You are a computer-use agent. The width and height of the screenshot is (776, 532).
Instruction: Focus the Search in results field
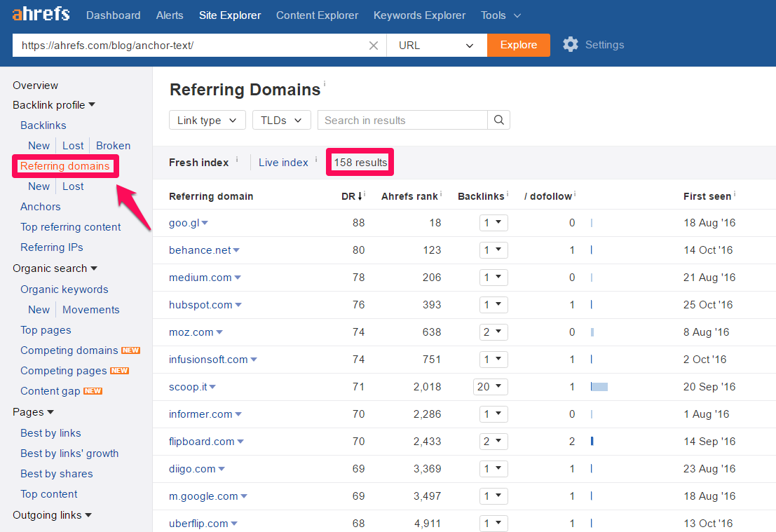(x=402, y=120)
